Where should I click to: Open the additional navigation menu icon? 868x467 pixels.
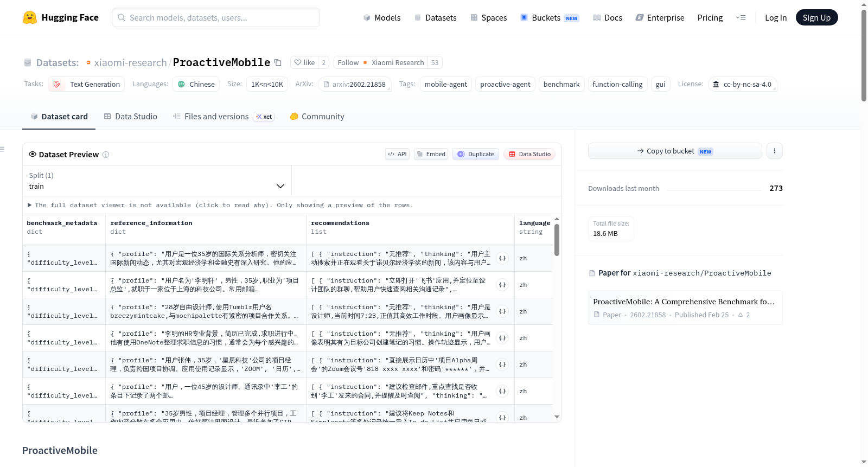coord(741,17)
